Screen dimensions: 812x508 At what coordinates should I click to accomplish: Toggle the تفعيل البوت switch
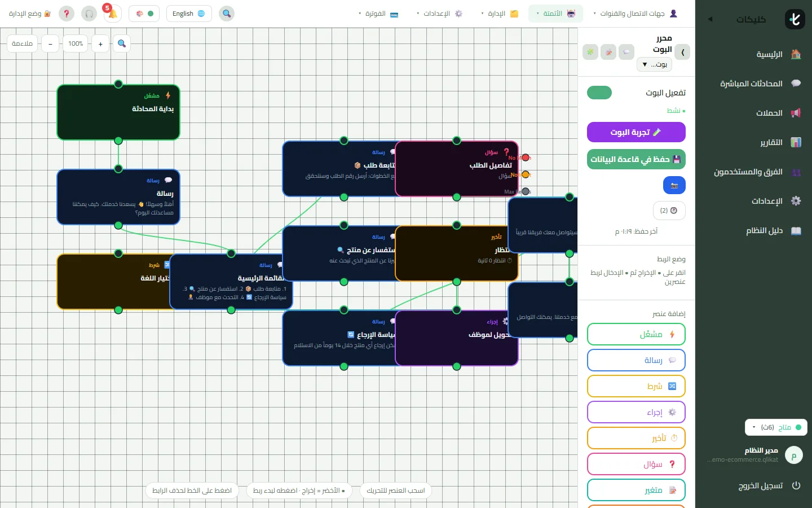(x=599, y=93)
